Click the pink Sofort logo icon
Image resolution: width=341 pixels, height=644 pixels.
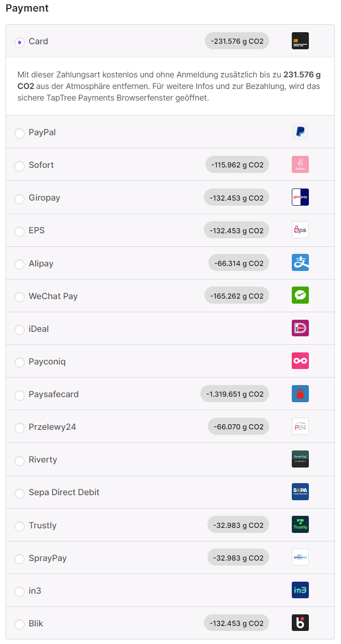pos(300,164)
